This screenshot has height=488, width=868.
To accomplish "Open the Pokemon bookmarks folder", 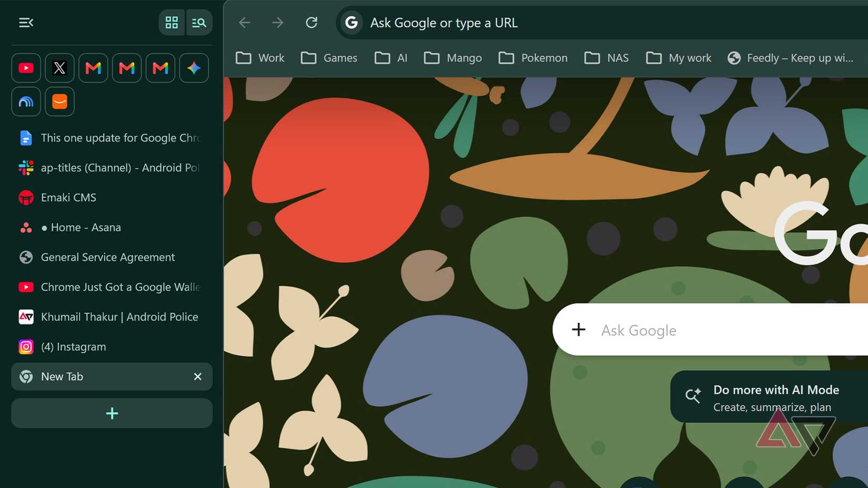I will [x=533, y=58].
